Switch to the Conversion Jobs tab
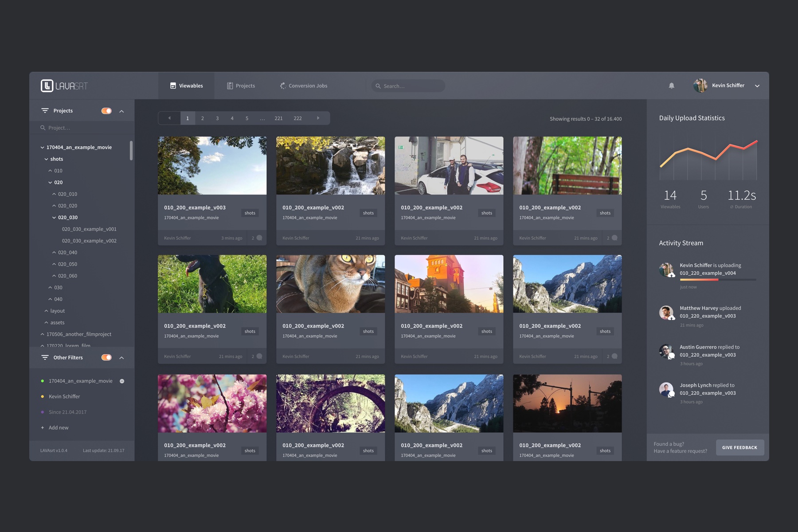Screen dimensions: 798x532 click(x=304, y=86)
